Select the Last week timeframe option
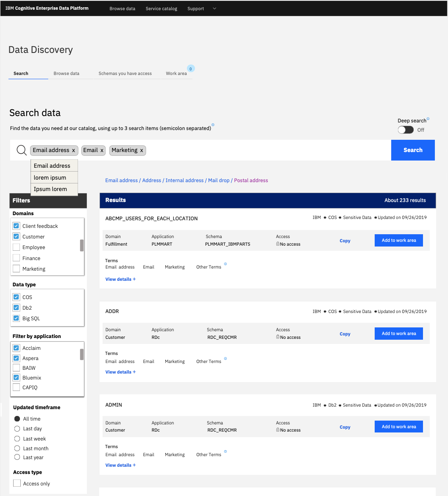This screenshot has width=448, height=496. pos(17,439)
